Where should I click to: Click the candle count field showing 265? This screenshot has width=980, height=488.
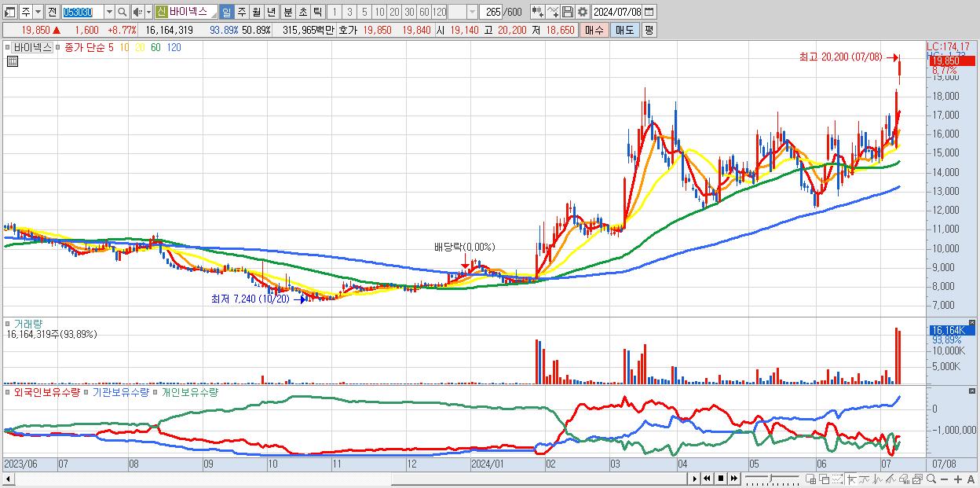click(x=490, y=12)
